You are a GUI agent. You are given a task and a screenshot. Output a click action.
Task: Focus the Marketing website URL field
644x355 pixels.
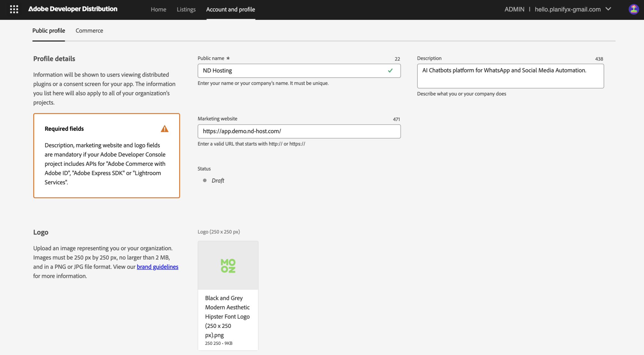click(x=299, y=131)
